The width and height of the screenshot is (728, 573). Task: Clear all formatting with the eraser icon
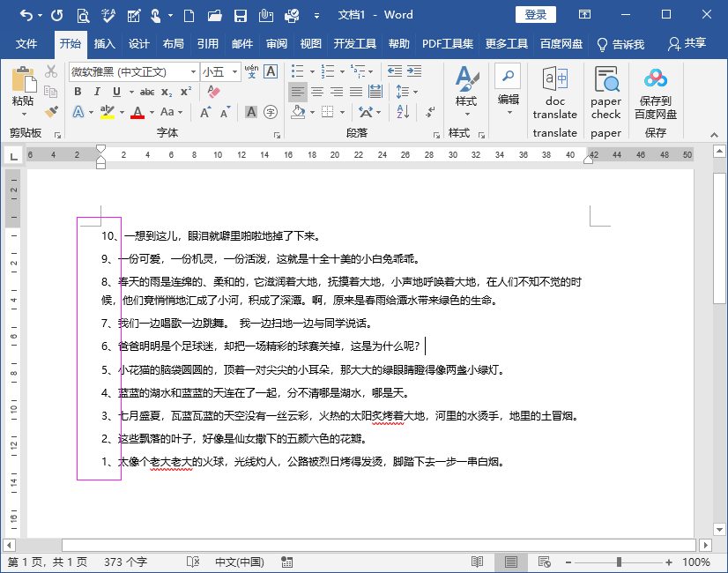[x=212, y=92]
